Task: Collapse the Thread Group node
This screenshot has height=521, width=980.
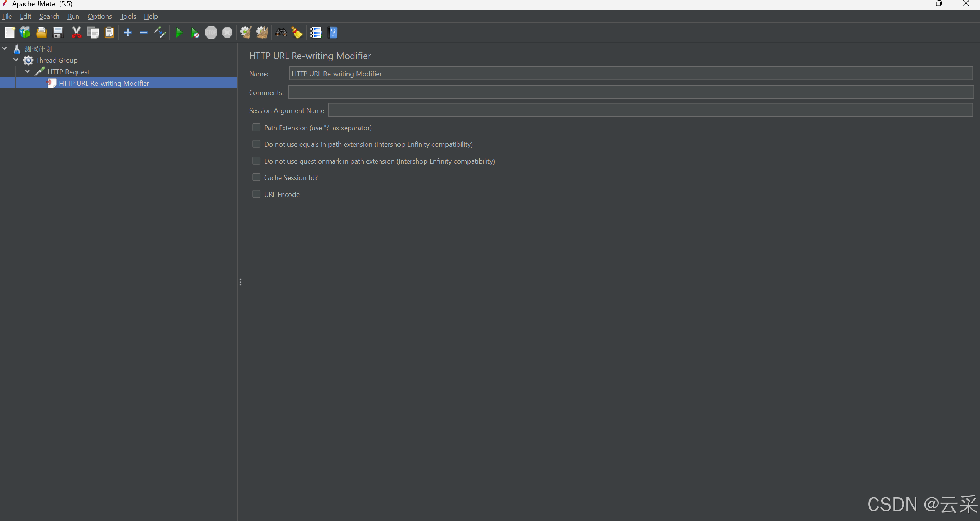Action: pyautogui.click(x=16, y=60)
